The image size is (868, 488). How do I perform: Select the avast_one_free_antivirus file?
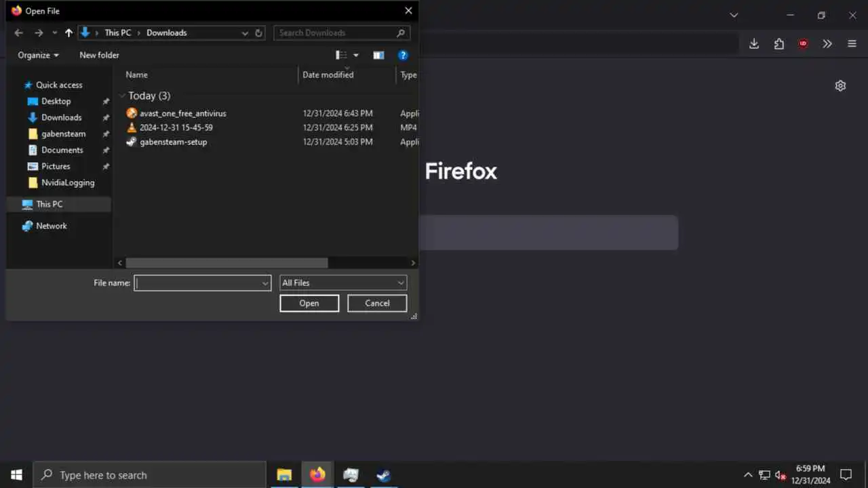click(x=183, y=113)
